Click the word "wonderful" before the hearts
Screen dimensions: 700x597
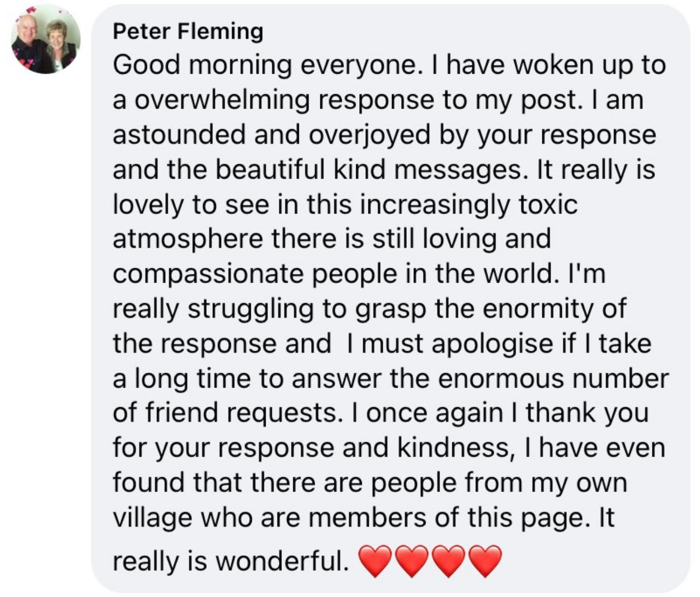[x=281, y=561]
